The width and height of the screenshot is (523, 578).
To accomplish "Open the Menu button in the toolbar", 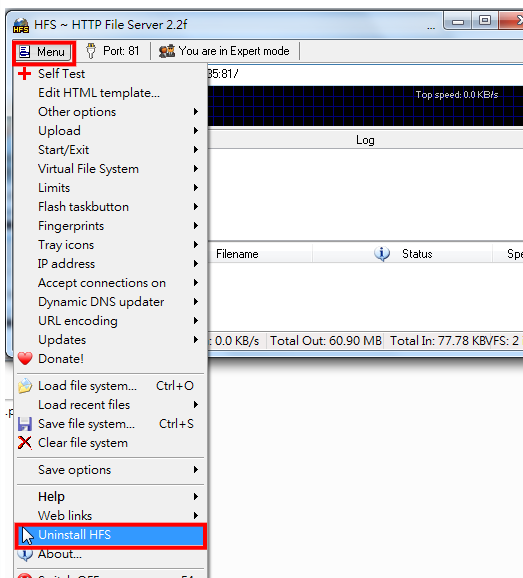I will (x=43, y=52).
